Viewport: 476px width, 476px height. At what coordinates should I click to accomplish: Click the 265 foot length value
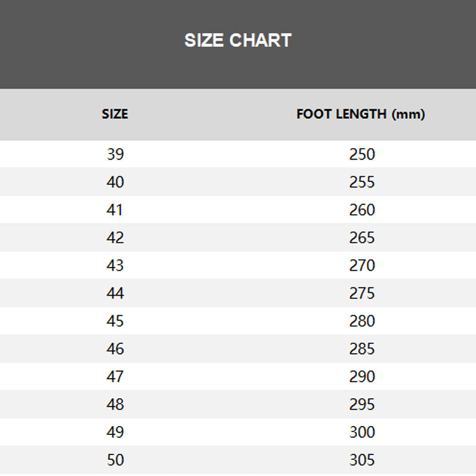click(x=362, y=237)
